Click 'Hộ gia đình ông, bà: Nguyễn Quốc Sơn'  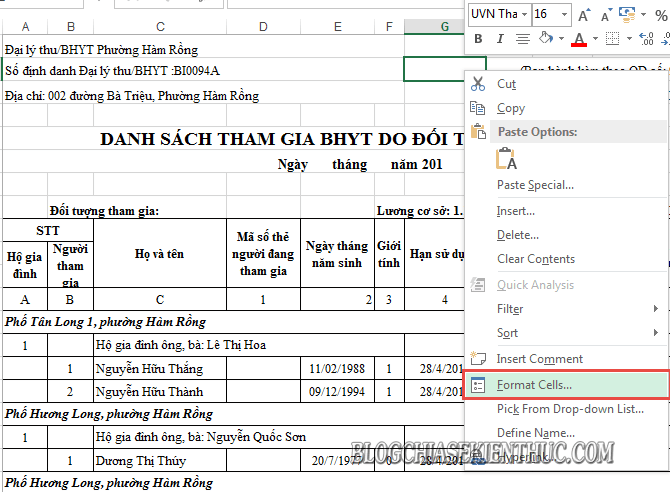tap(249, 437)
